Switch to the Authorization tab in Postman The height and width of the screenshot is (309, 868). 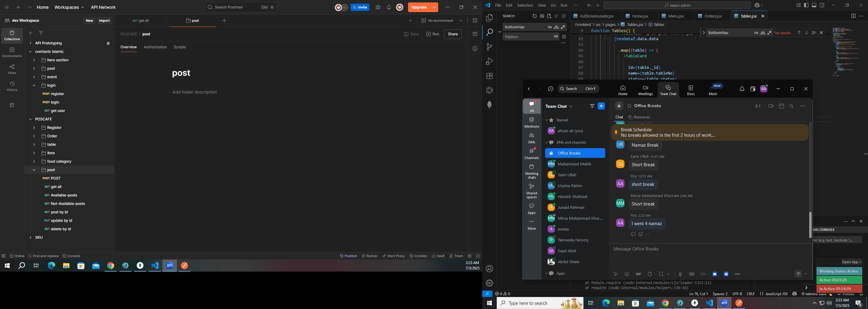click(x=155, y=47)
